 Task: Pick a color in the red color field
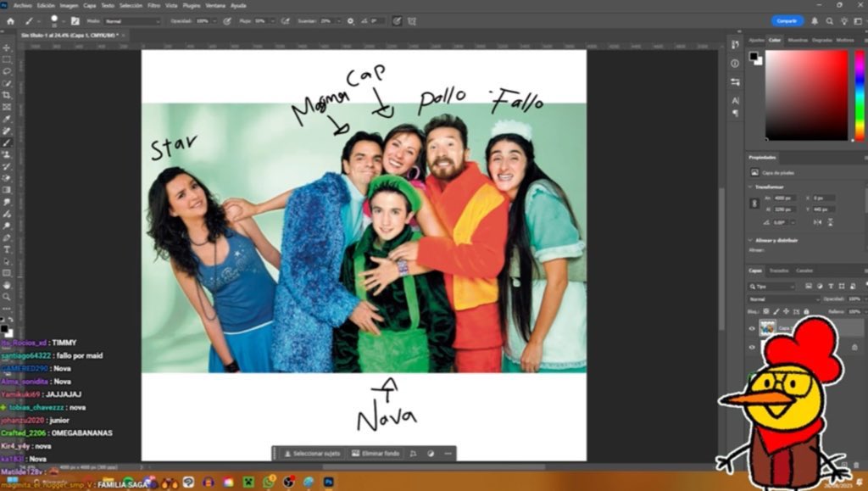coord(807,95)
